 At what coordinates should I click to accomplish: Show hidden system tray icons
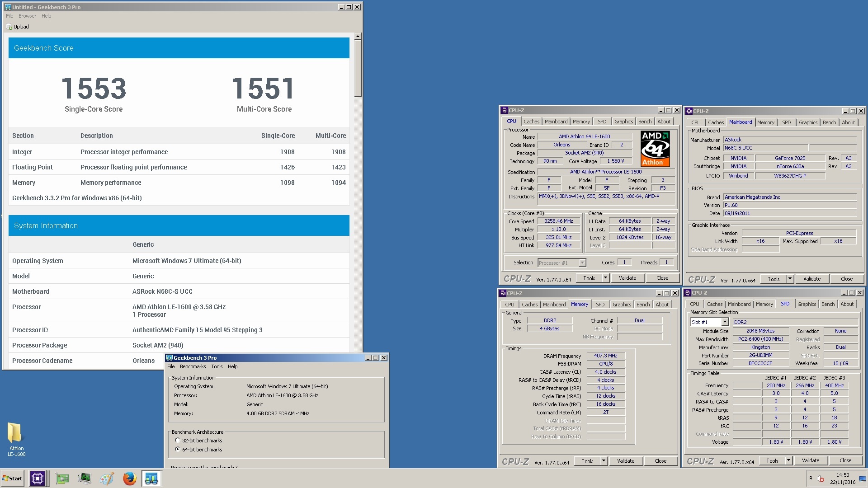click(x=811, y=478)
